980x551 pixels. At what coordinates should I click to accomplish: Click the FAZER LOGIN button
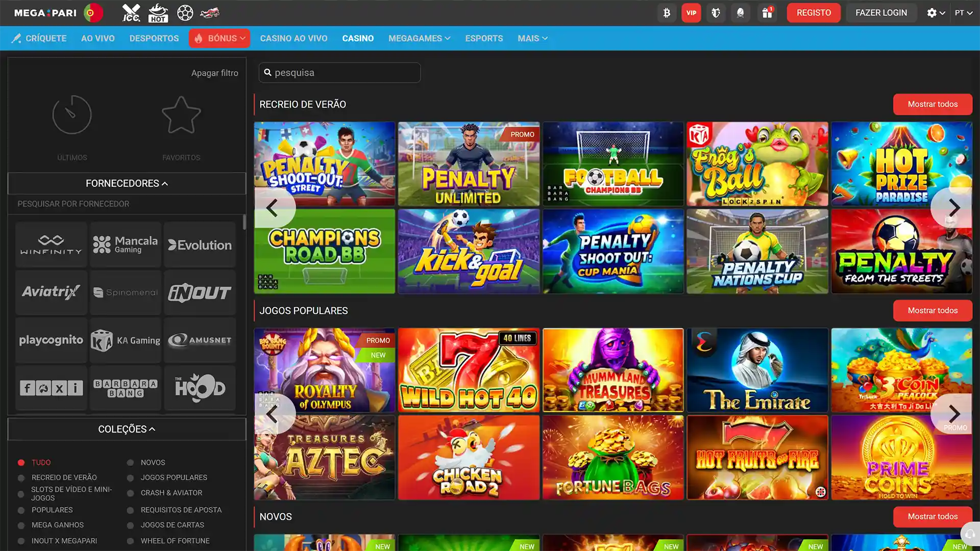click(x=881, y=13)
